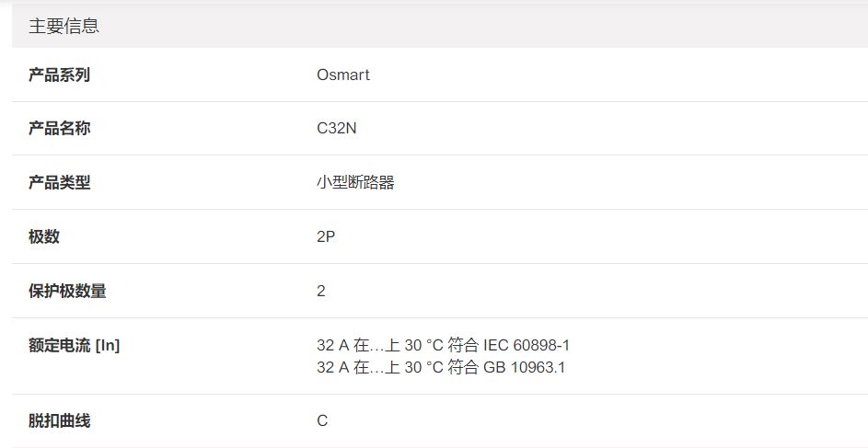868x448 pixels.
Task: Click "32 A" in the GB line
Action: (x=332, y=368)
